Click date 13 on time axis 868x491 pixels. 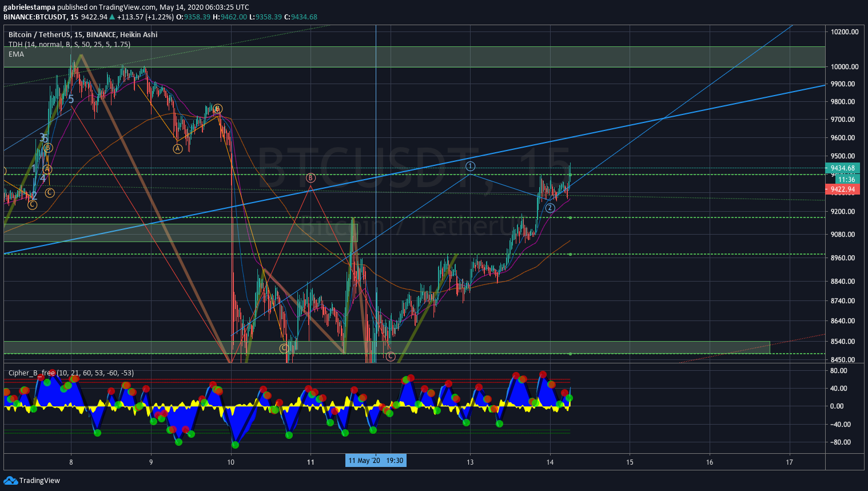470,462
